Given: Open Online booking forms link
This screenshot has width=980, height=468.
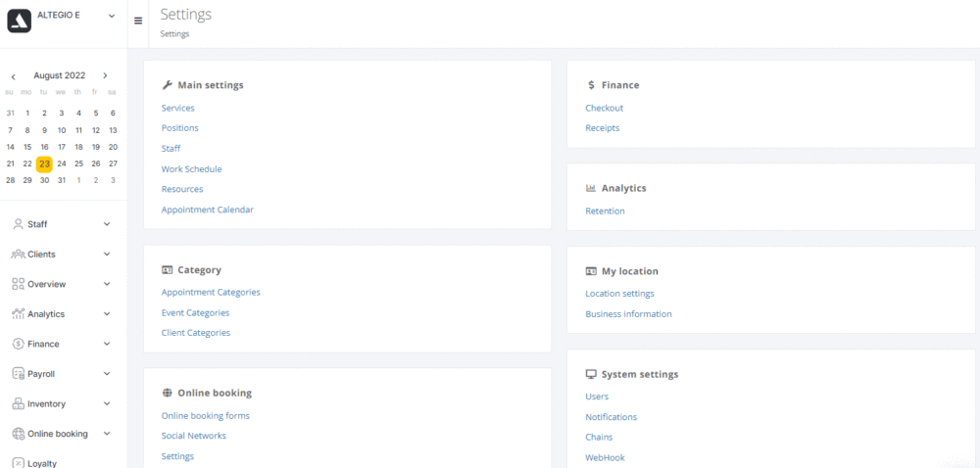Looking at the screenshot, I should 205,415.
